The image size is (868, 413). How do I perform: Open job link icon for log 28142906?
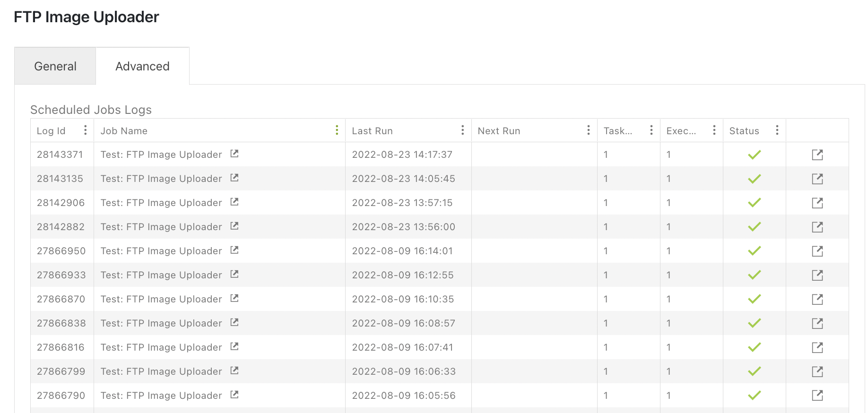[x=234, y=202]
